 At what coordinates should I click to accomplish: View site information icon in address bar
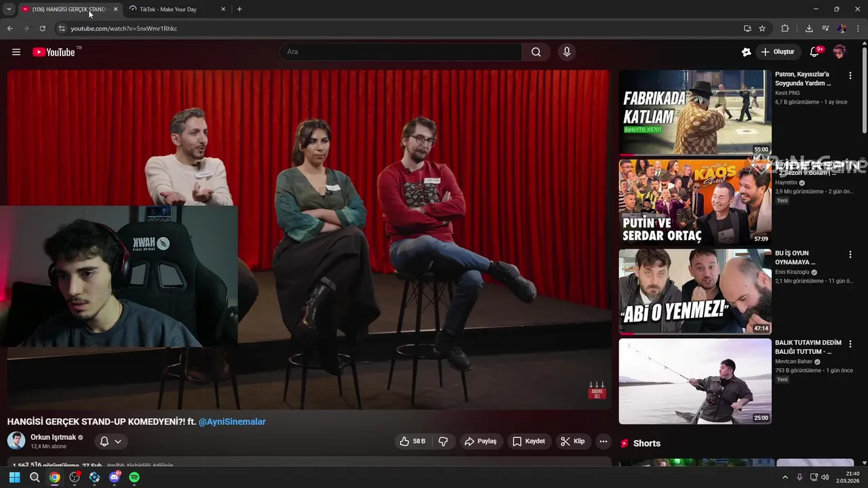(x=62, y=28)
